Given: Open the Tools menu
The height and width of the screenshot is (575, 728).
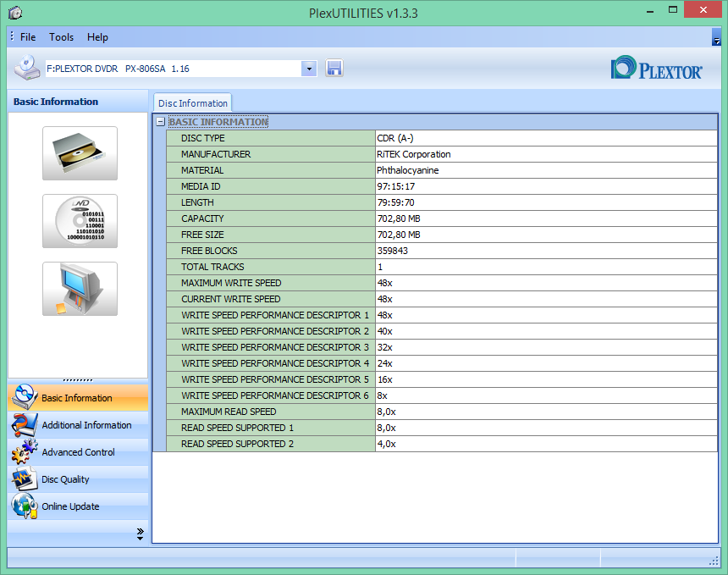Looking at the screenshot, I should [61, 37].
